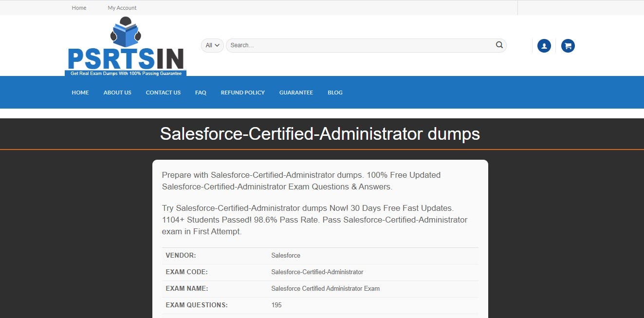
Task: Open FAQ menu item
Action: 201,93
